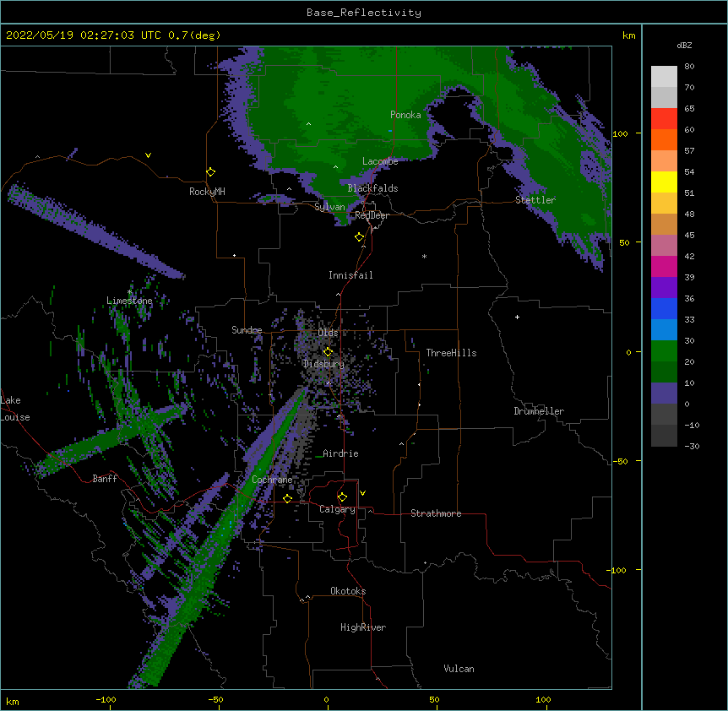Screen dimensions: 728x711
Task: Click the Didsbury label
Action: (x=323, y=364)
